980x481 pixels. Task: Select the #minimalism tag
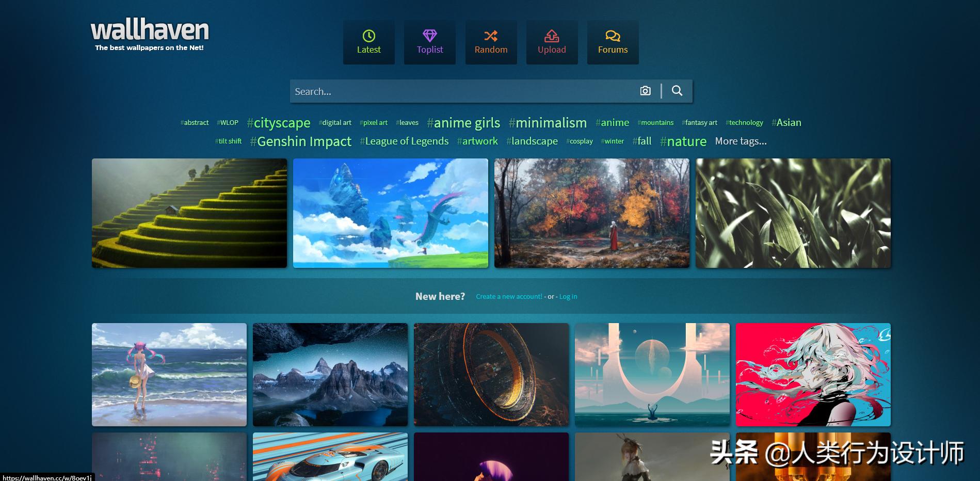click(548, 123)
